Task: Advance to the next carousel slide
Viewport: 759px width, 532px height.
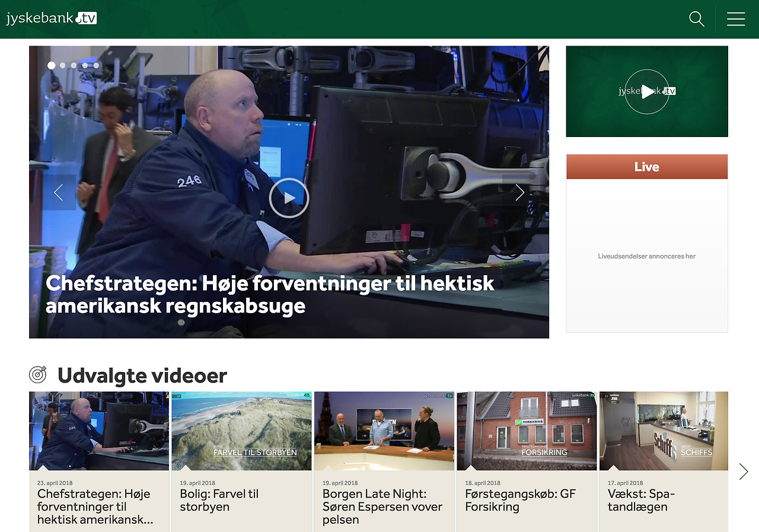Action: [x=519, y=192]
